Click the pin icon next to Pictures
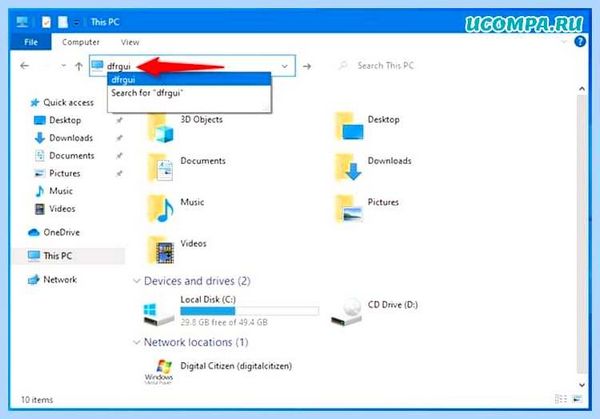This screenshot has width=600, height=419. click(x=119, y=173)
